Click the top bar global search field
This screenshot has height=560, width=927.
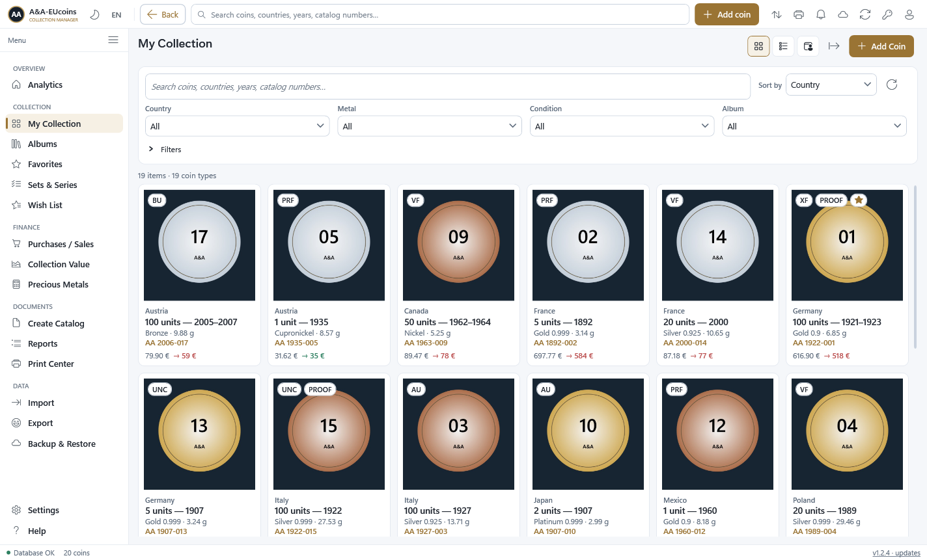pos(440,14)
